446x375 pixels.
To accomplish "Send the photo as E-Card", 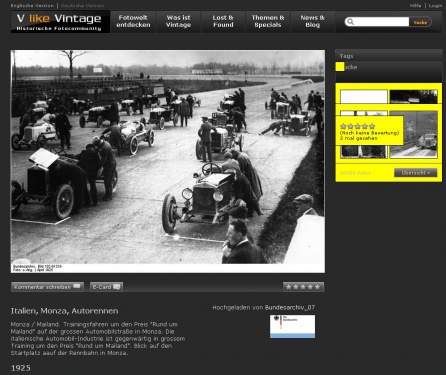I will (x=106, y=287).
